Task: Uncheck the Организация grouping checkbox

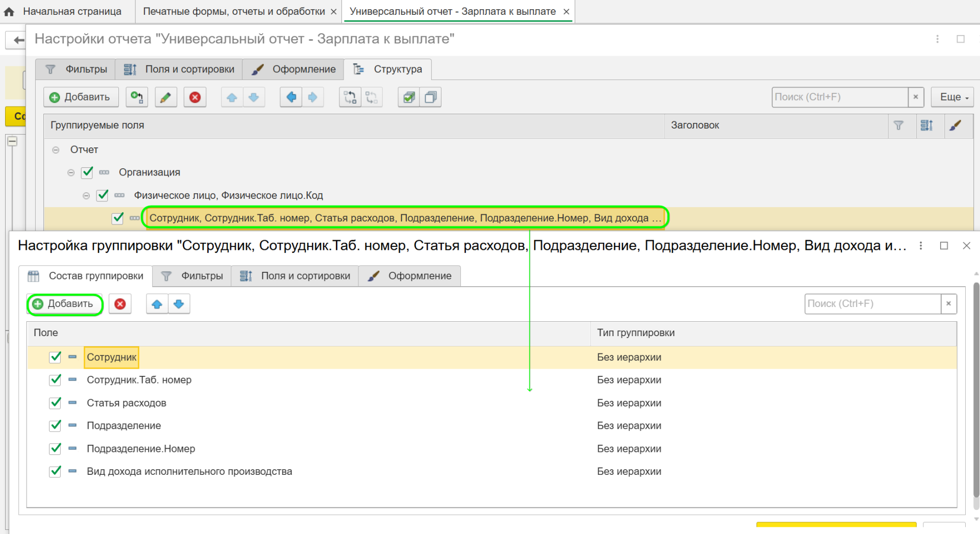Action: point(87,172)
